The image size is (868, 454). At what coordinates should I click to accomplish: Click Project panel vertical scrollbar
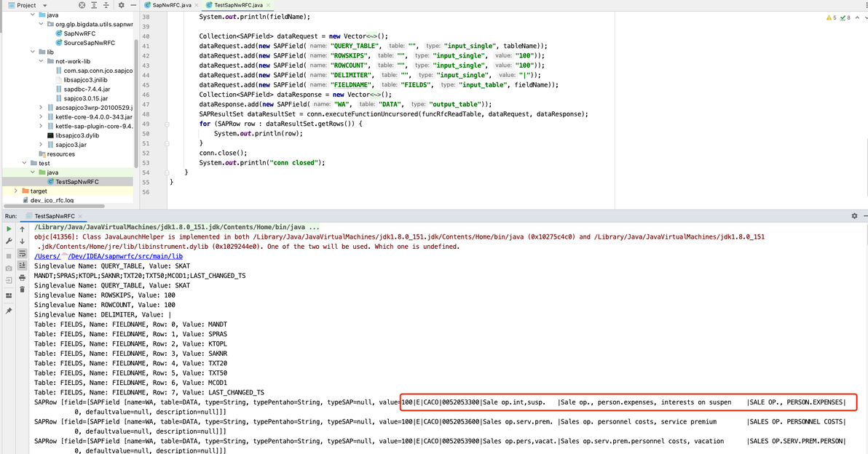[136, 103]
